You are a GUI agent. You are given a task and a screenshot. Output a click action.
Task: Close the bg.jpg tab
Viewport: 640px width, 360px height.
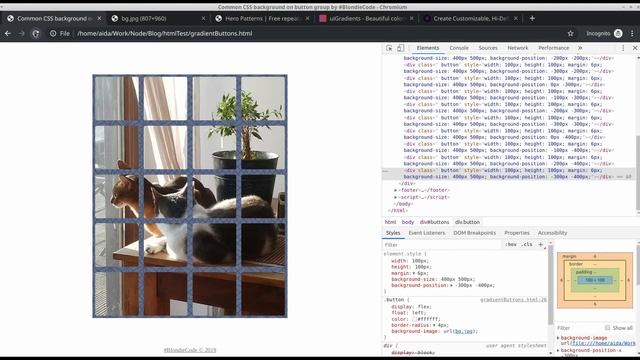coord(203,18)
